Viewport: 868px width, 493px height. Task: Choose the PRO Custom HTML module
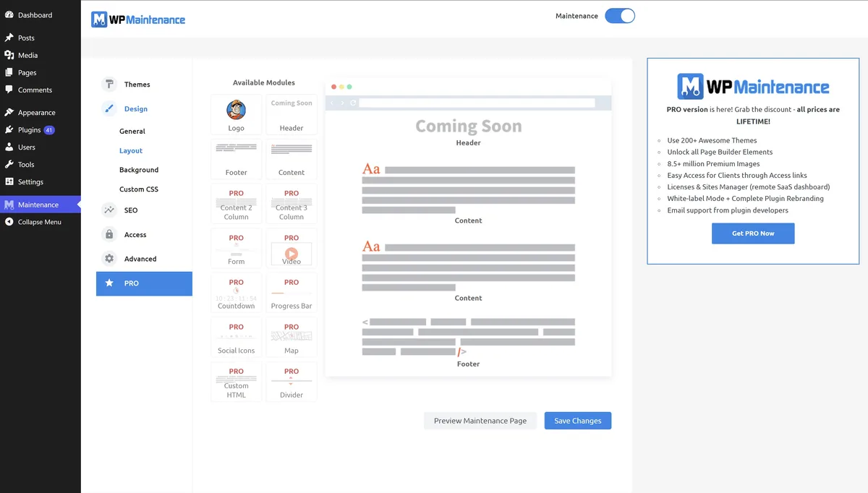click(x=237, y=382)
